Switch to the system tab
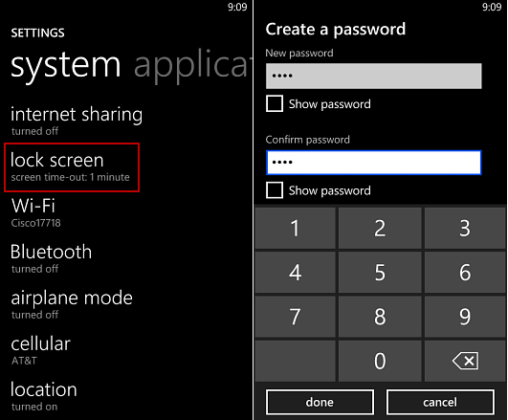 66,66
